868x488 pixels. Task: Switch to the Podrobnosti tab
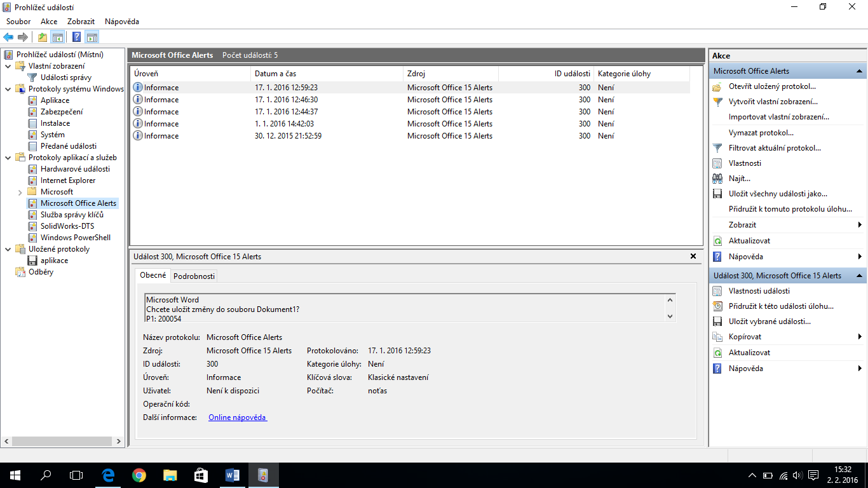pos(194,276)
